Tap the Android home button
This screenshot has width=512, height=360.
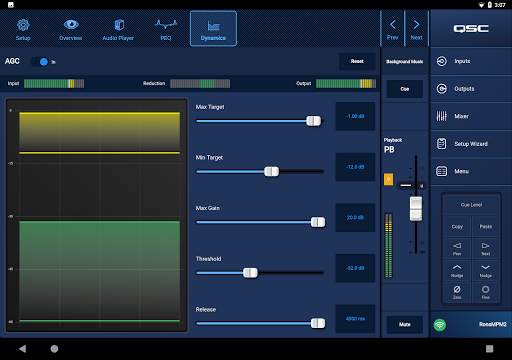click(x=54, y=349)
